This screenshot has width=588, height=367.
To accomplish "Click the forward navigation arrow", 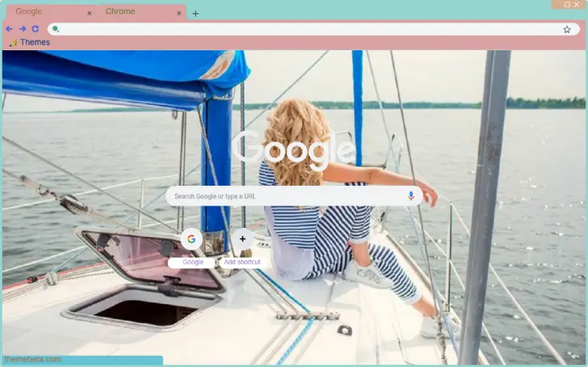I will pos(23,28).
